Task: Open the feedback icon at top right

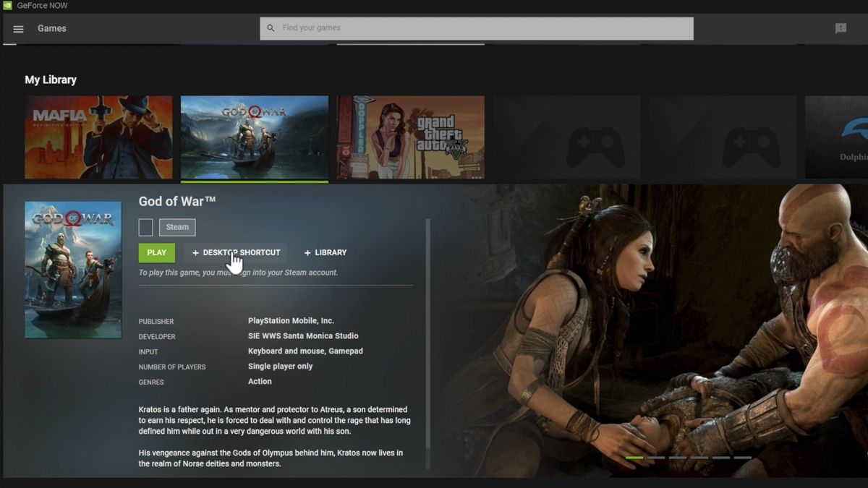Action: click(x=840, y=27)
